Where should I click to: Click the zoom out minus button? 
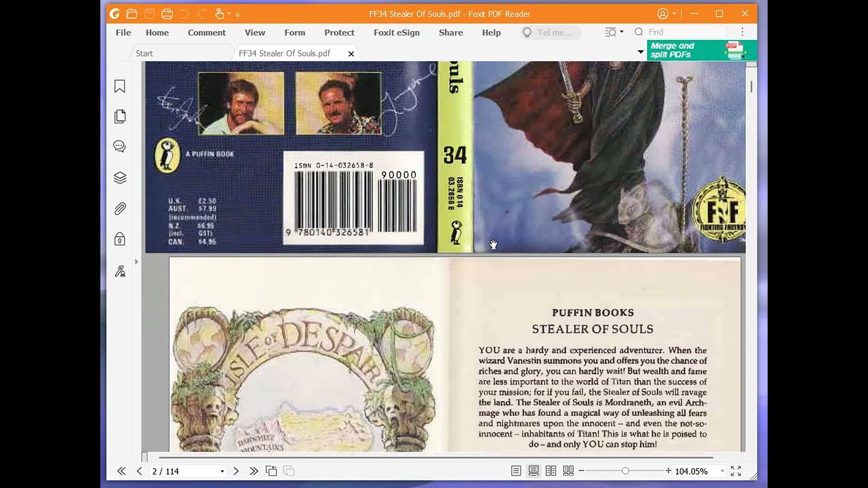(x=581, y=471)
